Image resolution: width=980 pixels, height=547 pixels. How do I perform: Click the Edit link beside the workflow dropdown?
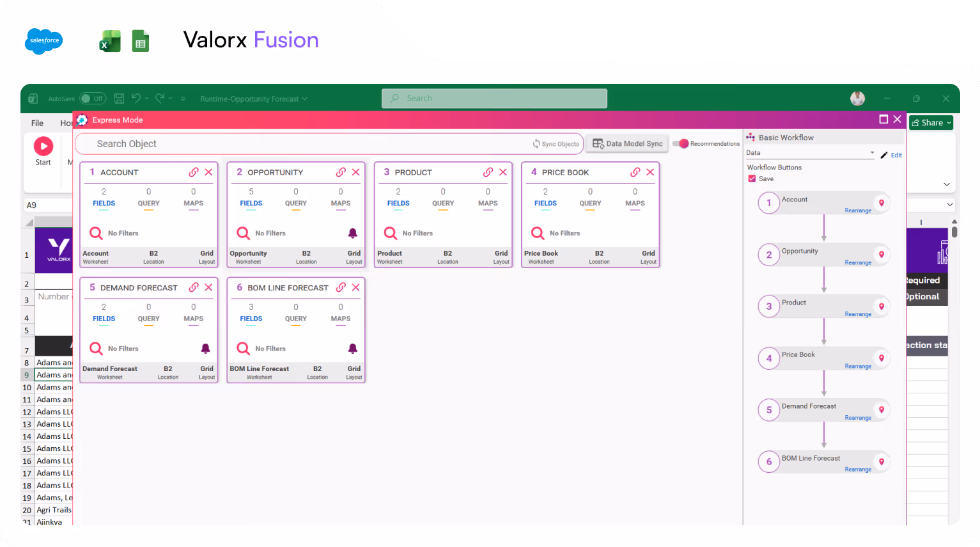point(896,155)
